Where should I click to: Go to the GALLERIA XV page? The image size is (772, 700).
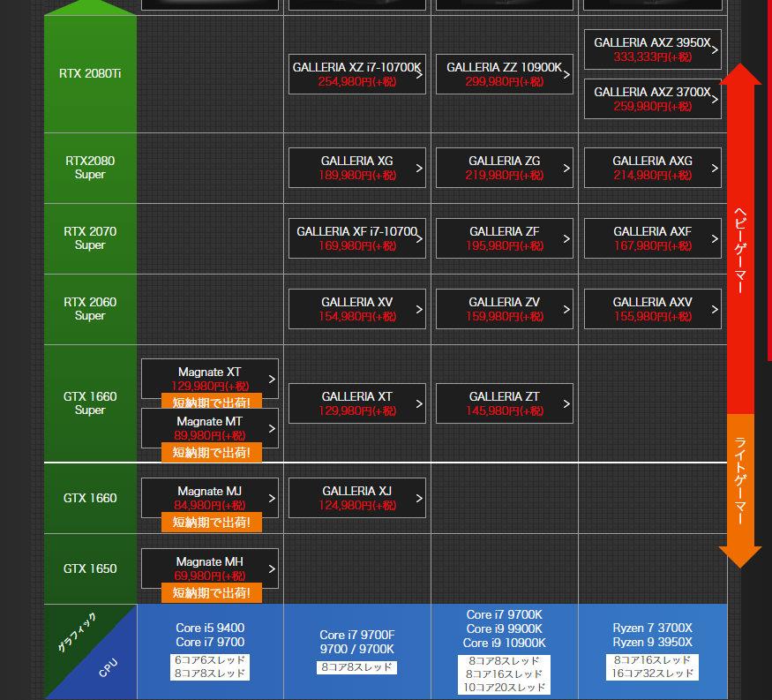click(357, 309)
